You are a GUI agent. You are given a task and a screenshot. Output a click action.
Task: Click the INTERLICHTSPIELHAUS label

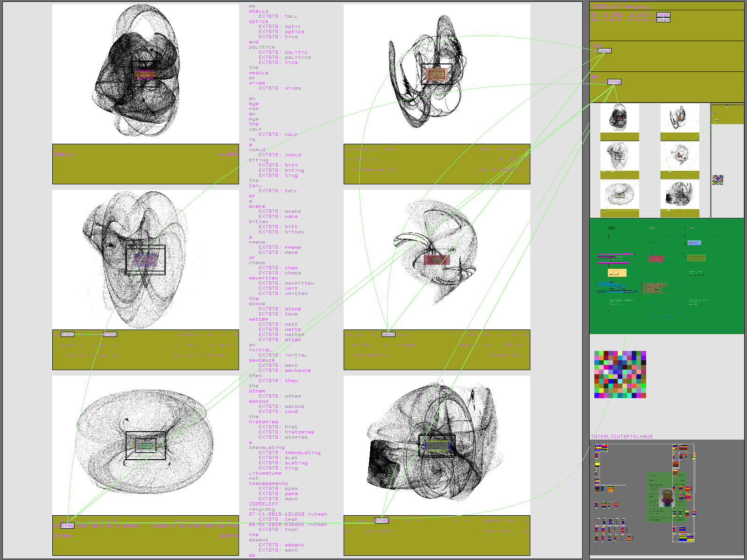click(x=621, y=437)
